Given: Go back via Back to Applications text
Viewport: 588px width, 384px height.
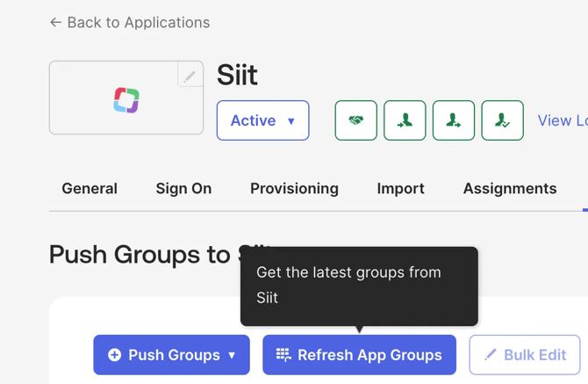Looking at the screenshot, I should [138, 23].
